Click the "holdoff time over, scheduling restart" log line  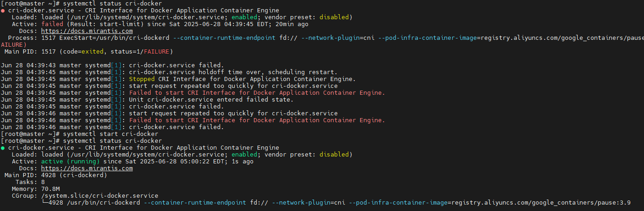point(233,72)
